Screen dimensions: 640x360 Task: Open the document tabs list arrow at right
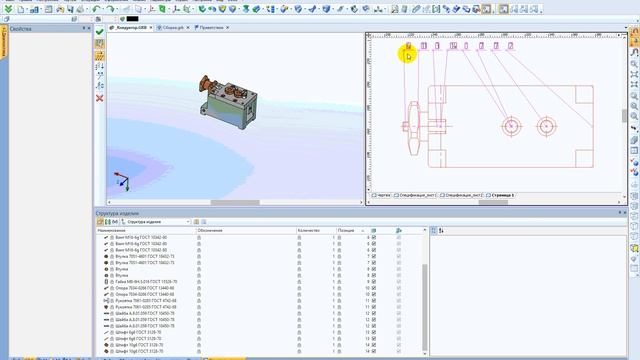pos(626,28)
